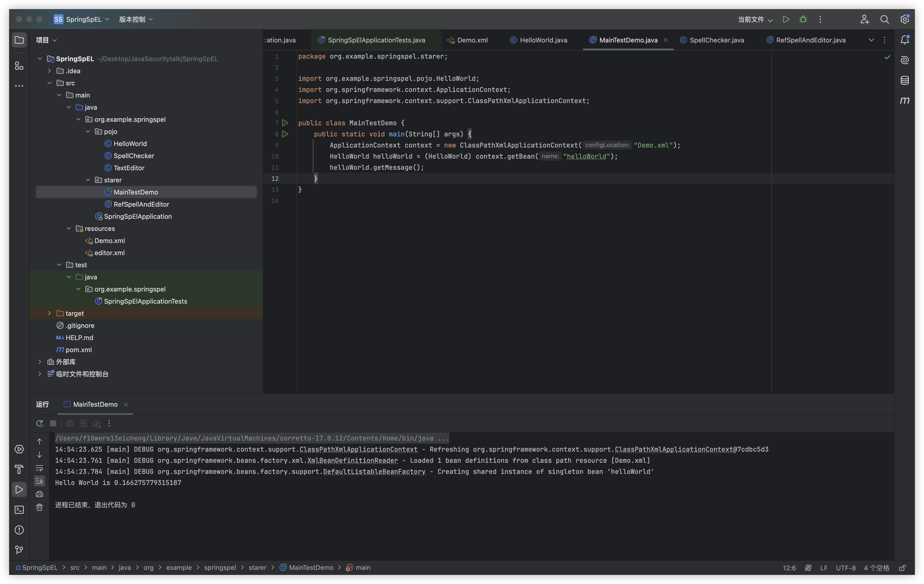Rerun MainTestDemo in the run toolbar
924x584 pixels.
point(39,423)
